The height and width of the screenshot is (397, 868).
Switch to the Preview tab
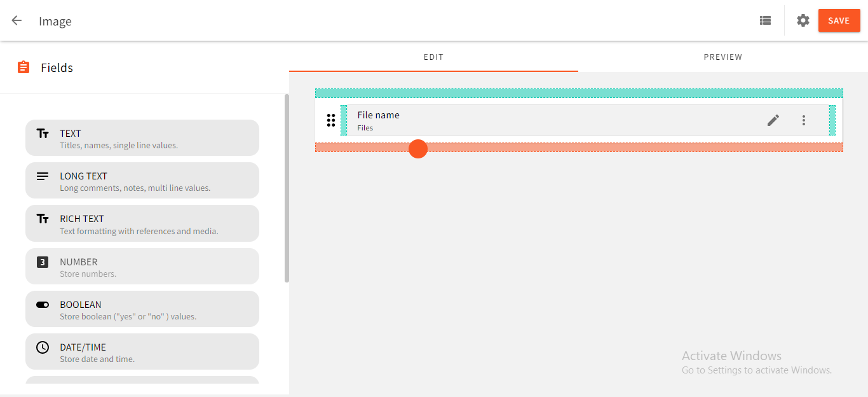pyautogui.click(x=722, y=57)
